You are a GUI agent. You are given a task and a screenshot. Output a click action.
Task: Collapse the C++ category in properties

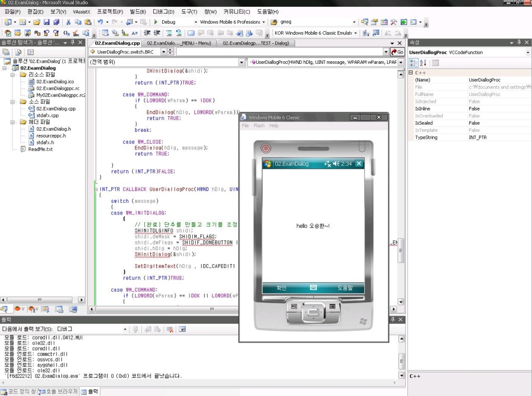[x=410, y=73]
